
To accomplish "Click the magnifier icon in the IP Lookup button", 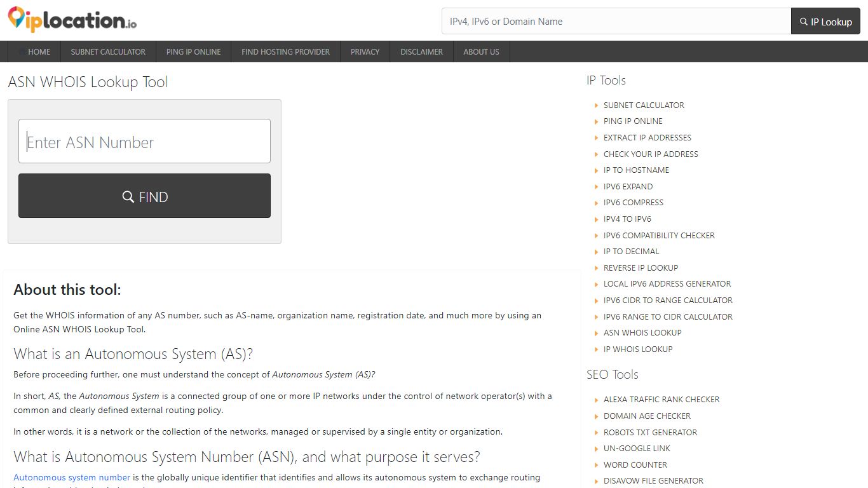I will (804, 22).
